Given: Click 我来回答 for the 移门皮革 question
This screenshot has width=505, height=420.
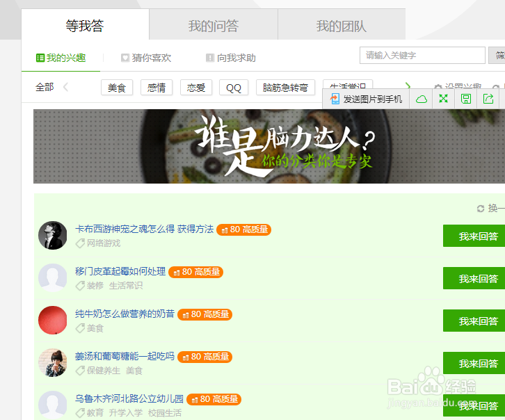Looking at the screenshot, I should point(474,278).
